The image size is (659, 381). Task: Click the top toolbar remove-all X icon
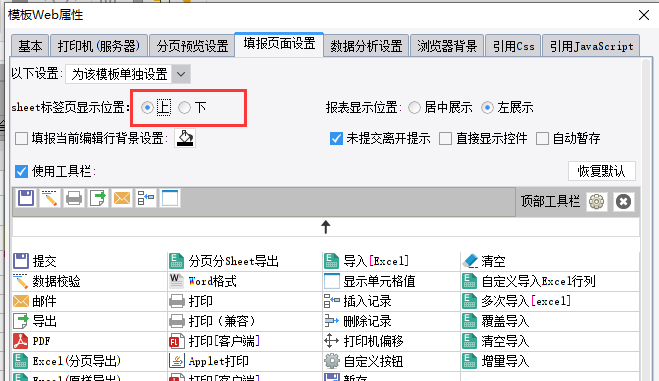coord(623,202)
